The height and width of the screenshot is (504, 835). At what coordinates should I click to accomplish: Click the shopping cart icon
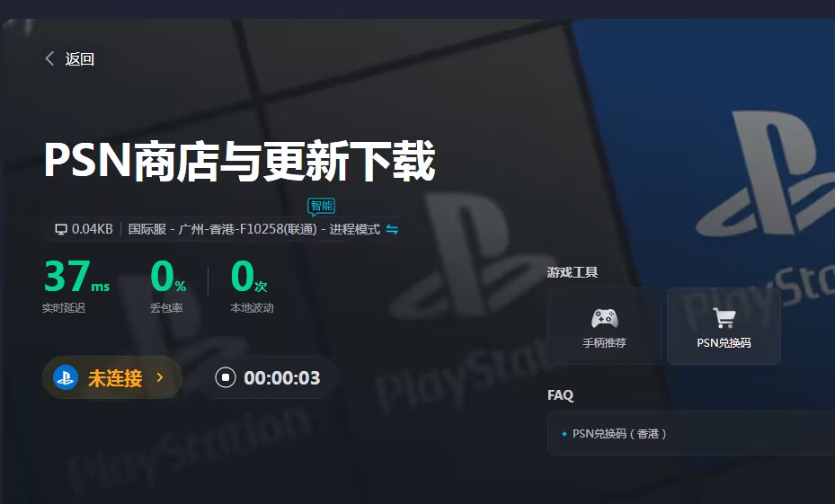pyautogui.click(x=724, y=318)
